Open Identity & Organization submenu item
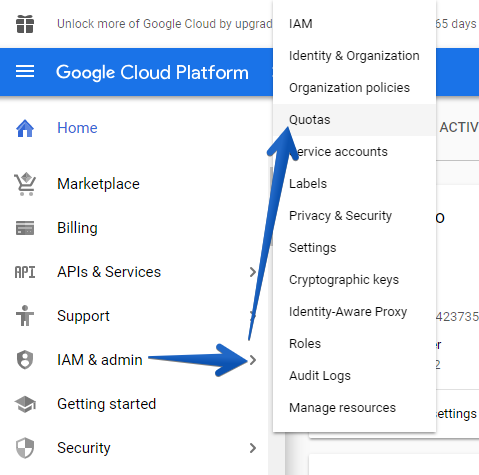 point(354,56)
